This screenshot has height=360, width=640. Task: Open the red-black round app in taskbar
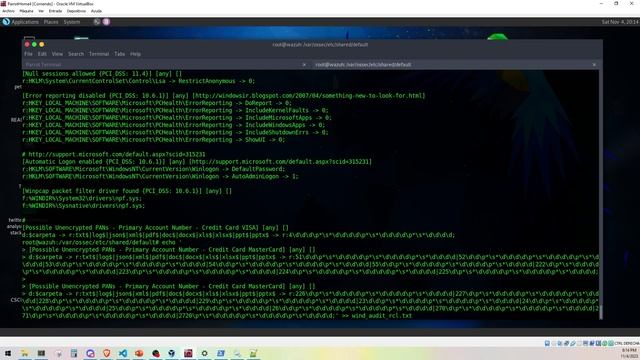click(x=156, y=353)
